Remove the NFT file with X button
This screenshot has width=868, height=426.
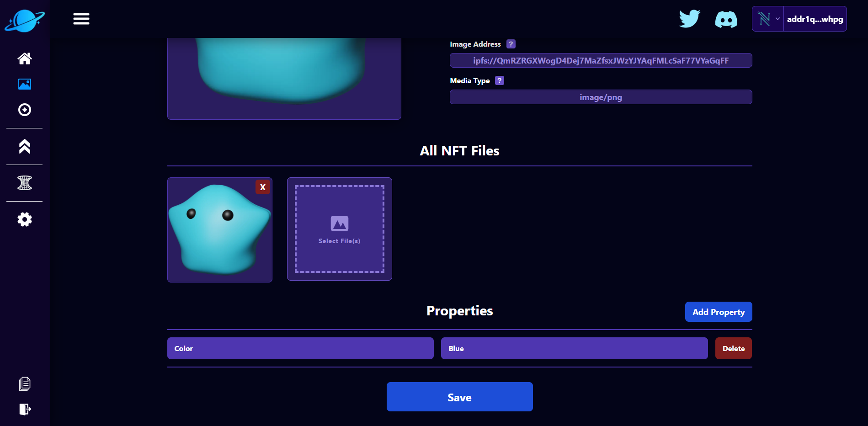263,187
